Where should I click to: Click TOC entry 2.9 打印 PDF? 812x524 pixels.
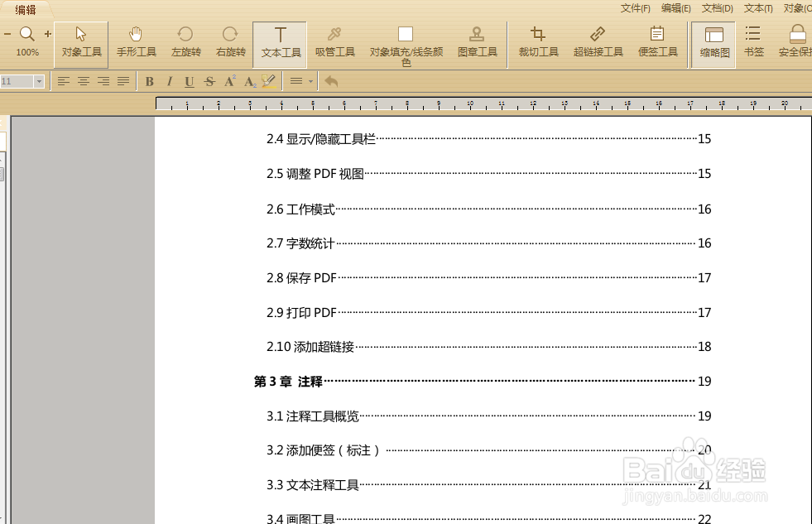tap(301, 313)
